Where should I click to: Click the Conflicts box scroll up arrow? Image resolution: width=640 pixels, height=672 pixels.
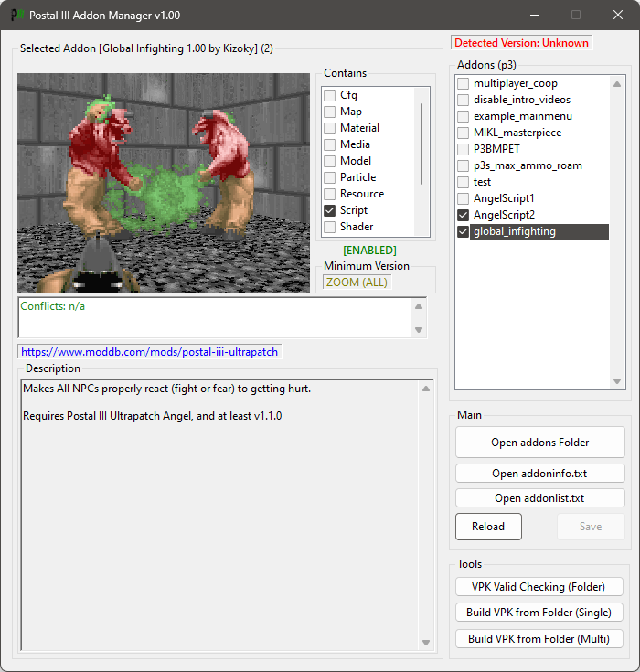click(419, 306)
